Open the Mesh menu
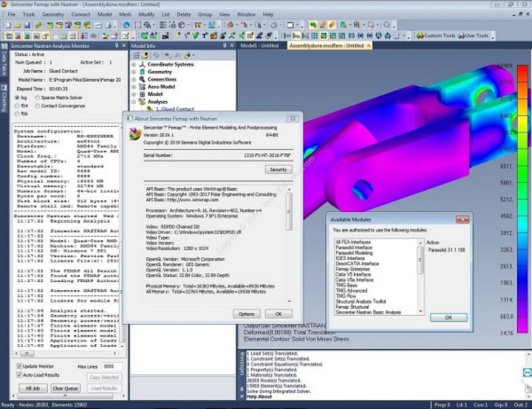 [x=126, y=13]
